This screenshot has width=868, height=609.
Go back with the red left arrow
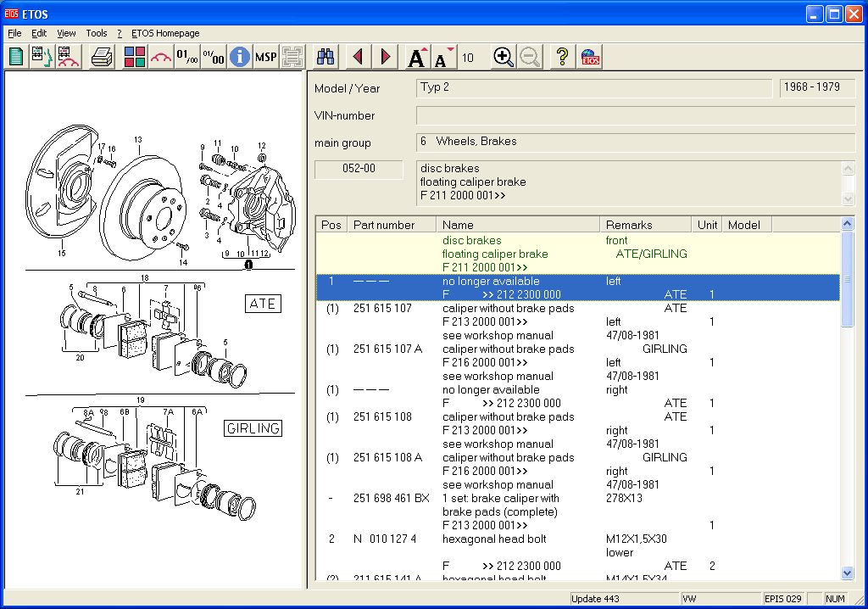(359, 57)
